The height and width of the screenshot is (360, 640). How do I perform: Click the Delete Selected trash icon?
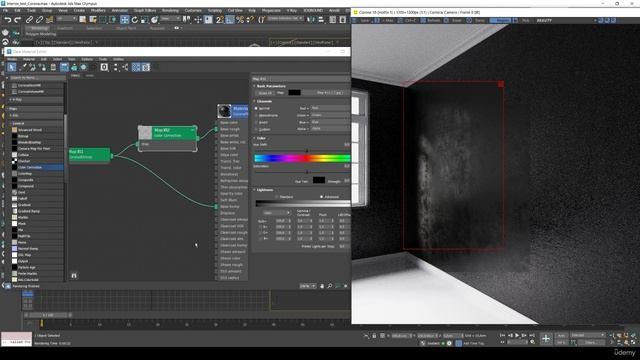pos(53,67)
